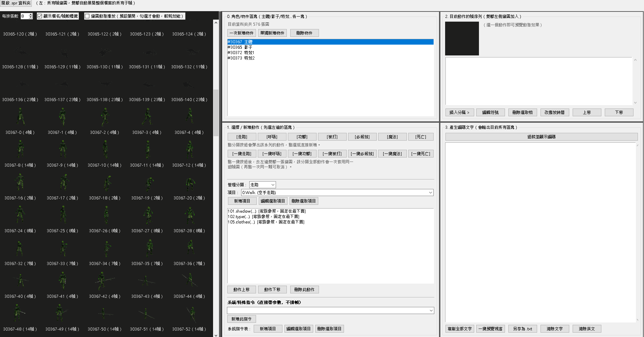Viewport: 644px width, 337px height.
Task: Open the [走路] action category
Action: 241,137
